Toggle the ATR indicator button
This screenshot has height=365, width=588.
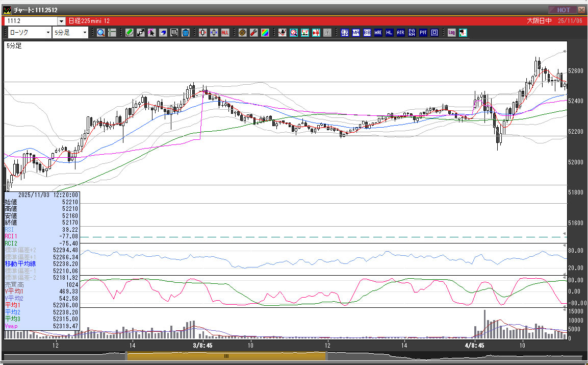(x=400, y=33)
